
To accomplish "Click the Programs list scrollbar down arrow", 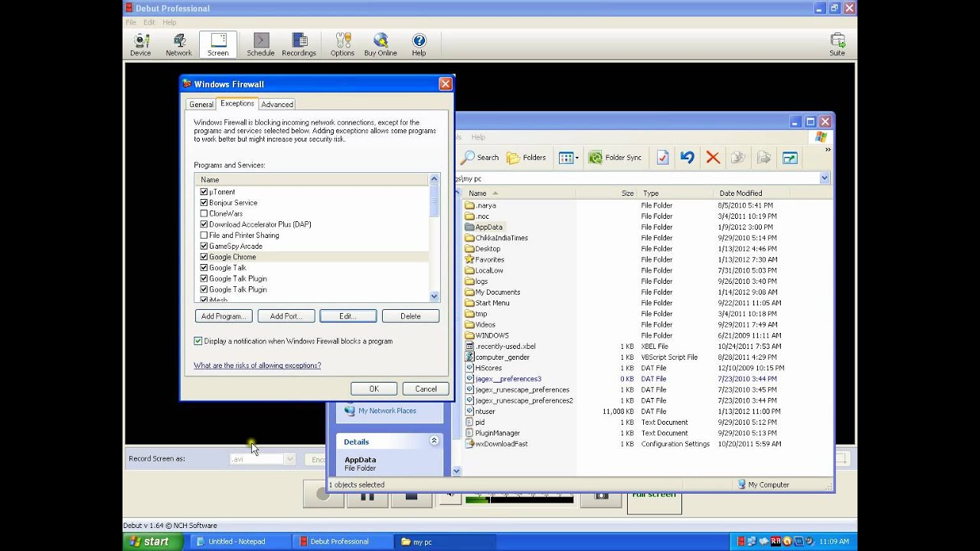I will tap(434, 296).
